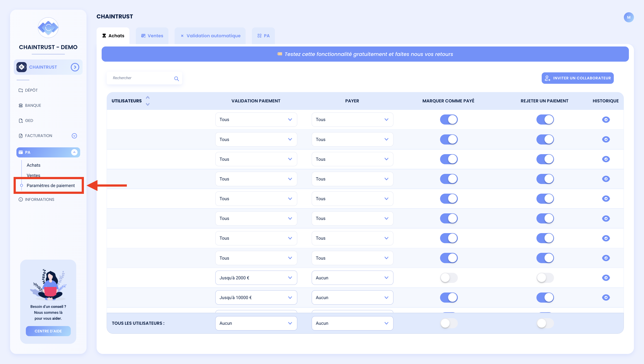Open the Centre d'aide button
This screenshot has height=364, width=644.
[48, 331]
